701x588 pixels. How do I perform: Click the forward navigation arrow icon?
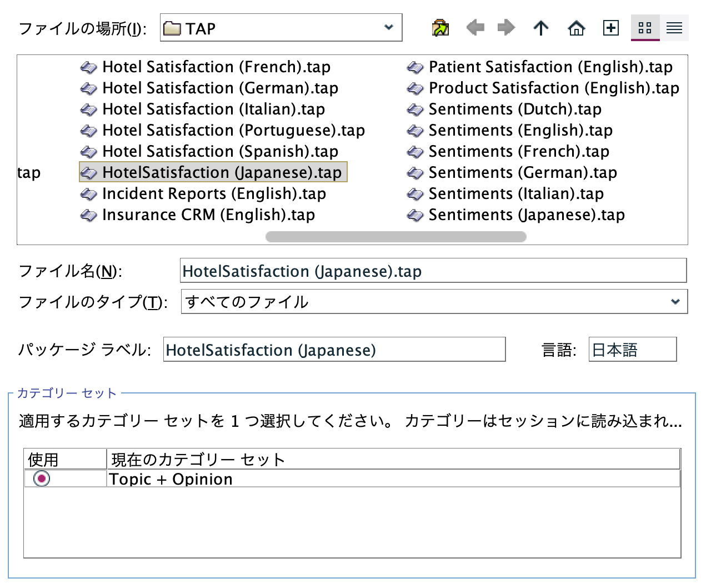tap(506, 27)
